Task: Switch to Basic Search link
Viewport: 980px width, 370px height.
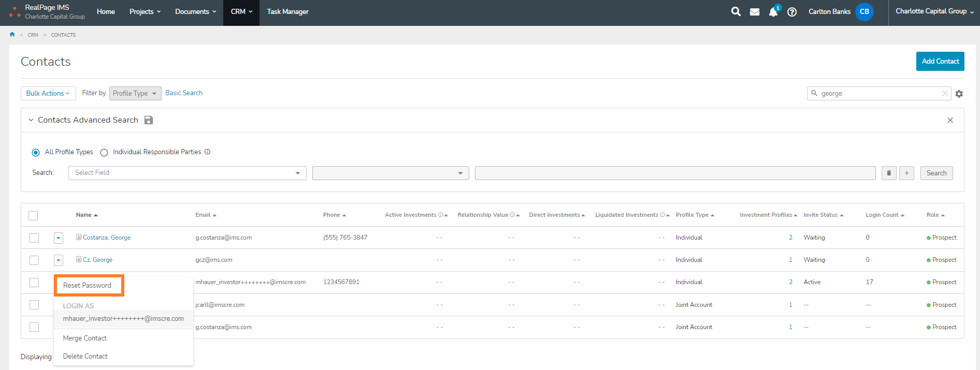Action: [184, 93]
